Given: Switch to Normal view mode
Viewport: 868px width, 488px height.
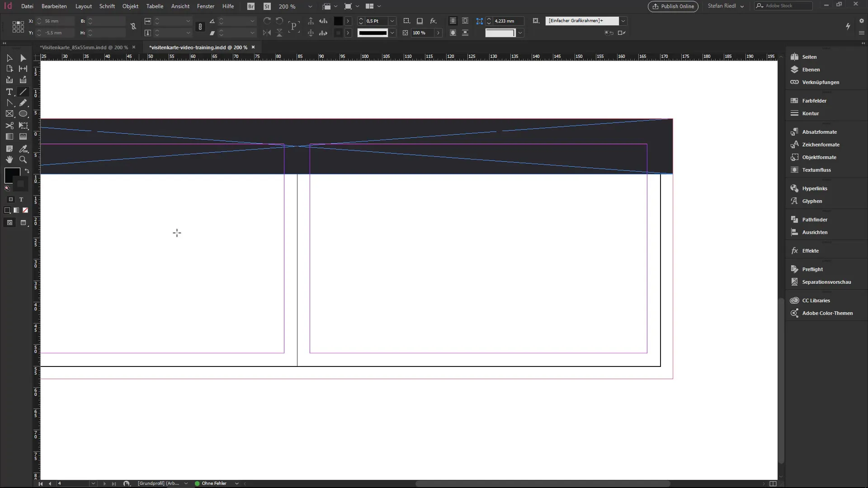Looking at the screenshot, I should pos(9,223).
